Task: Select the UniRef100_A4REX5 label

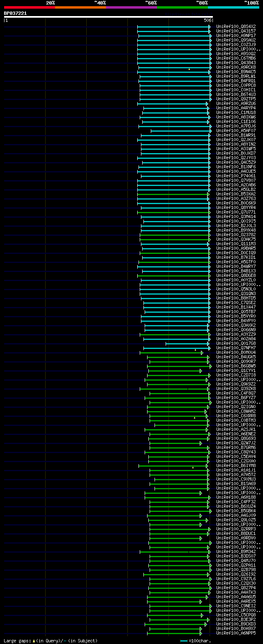Action: [x=236, y=601]
